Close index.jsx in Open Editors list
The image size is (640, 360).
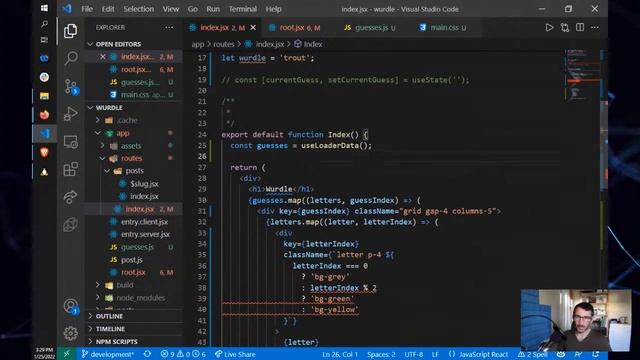click(103, 57)
